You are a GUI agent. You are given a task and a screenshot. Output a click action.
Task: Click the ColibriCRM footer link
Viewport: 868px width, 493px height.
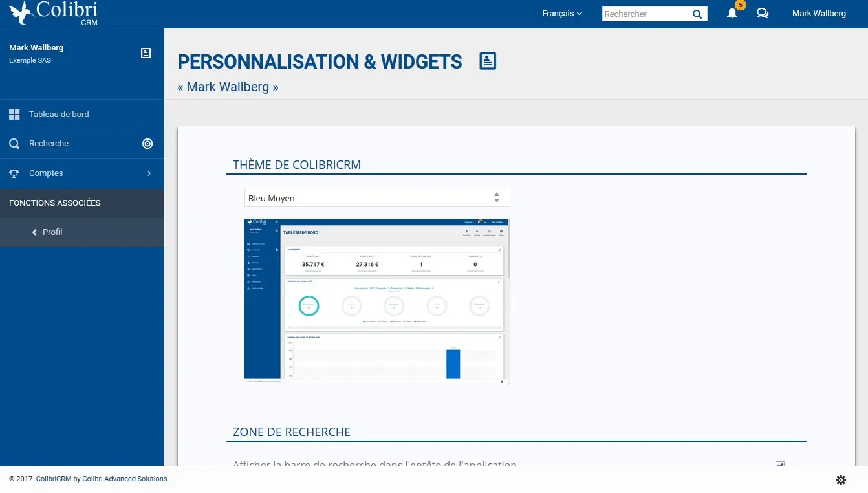tap(54, 479)
